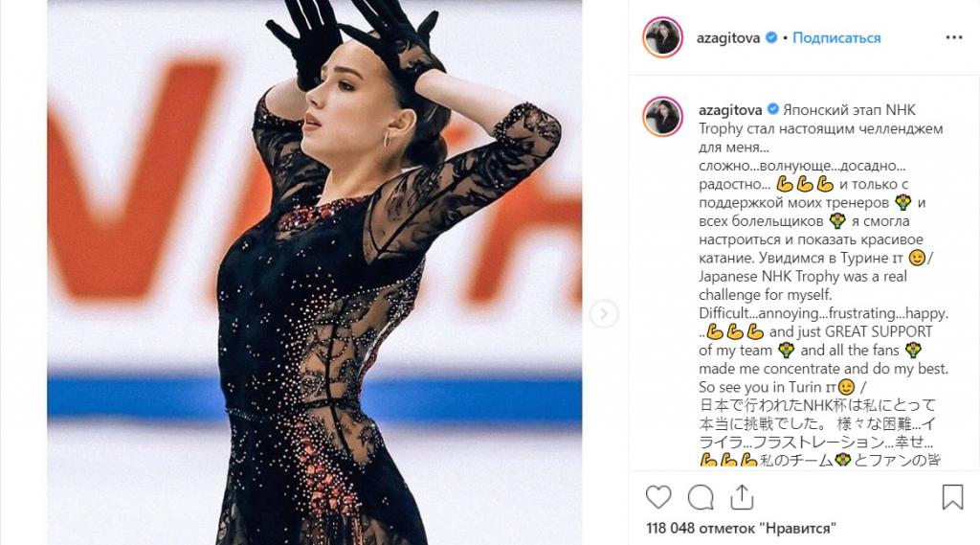980x545 pixels.
Task: Click the winking face emoji after Турине
Action: click(917, 258)
